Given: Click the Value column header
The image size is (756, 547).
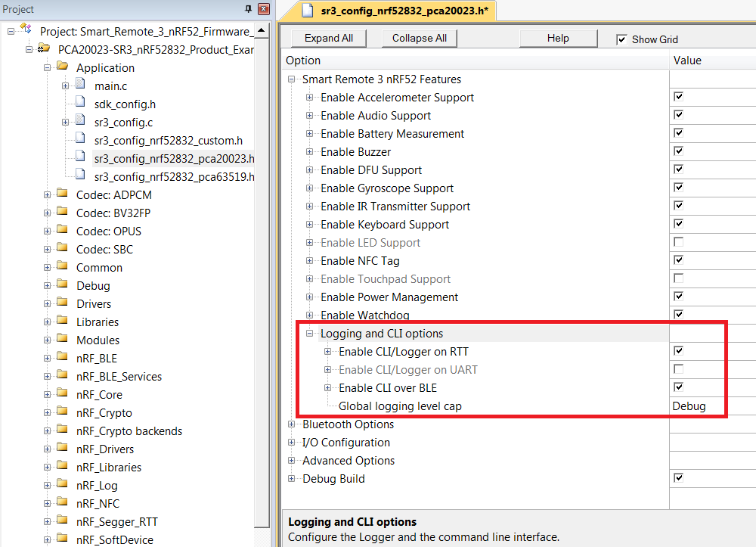Looking at the screenshot, I should pos(713,61).
